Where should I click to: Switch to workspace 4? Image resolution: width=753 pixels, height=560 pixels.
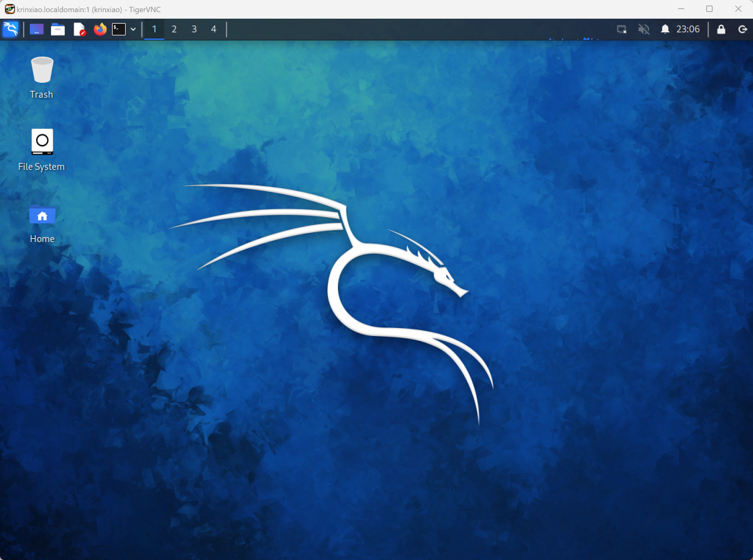click(x=213, y=29)
